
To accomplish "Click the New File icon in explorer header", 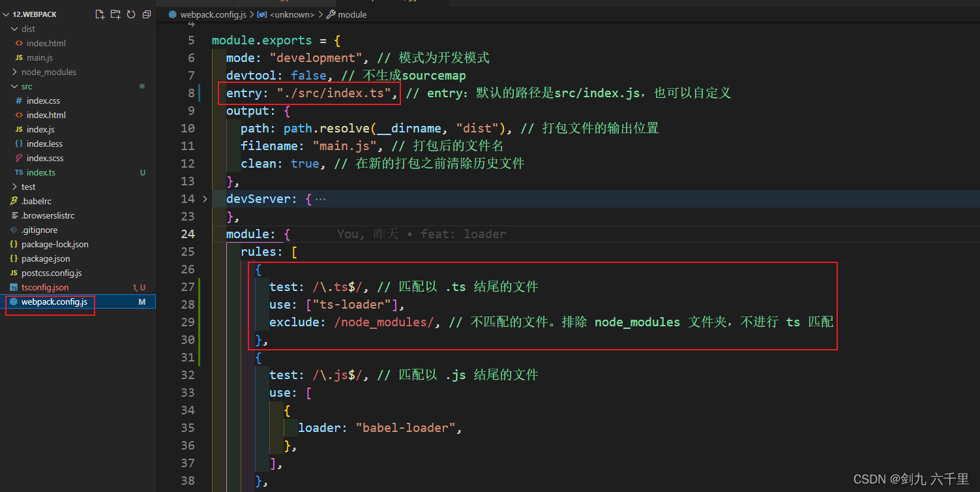I will (x=100, y=14).
